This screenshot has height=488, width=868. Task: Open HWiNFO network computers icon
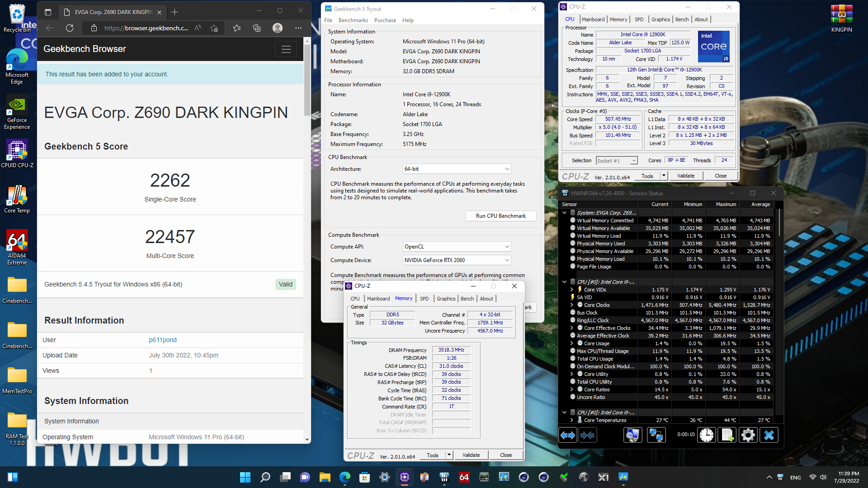pyautogui.click(x=656, y=435)
